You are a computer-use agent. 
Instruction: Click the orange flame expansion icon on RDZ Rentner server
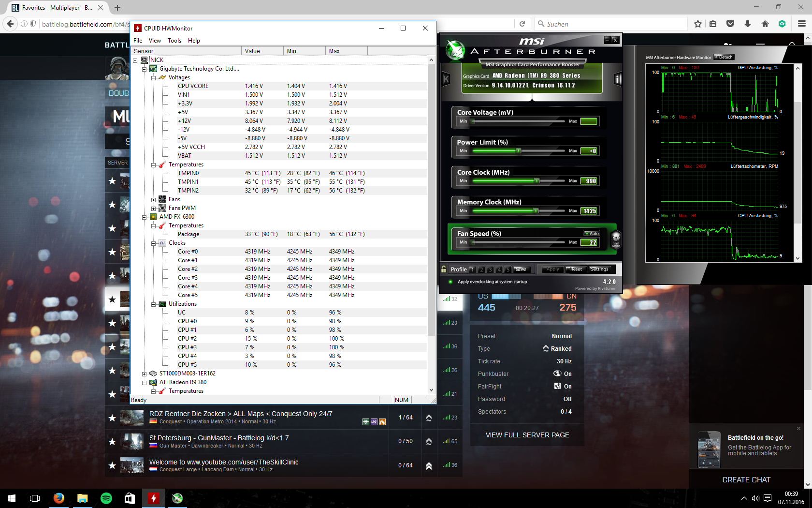pos(382,422)
